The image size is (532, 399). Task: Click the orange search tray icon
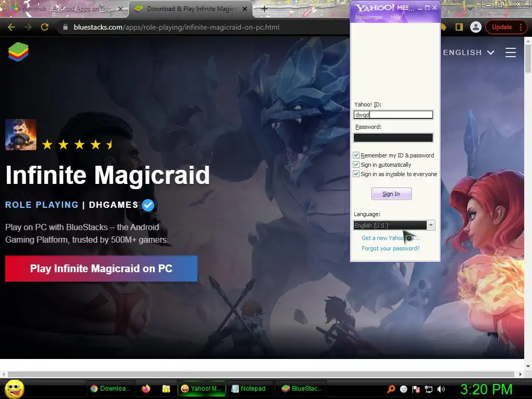point(391,389)
